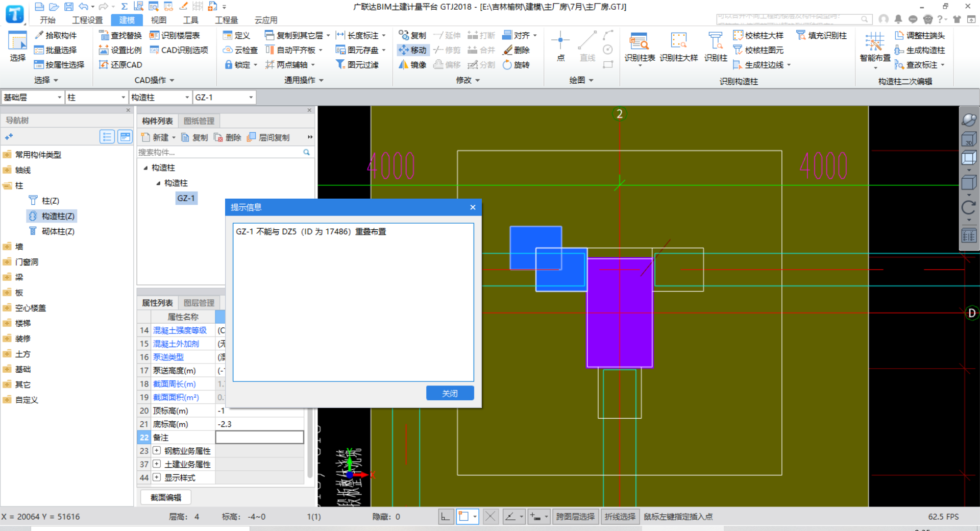Open 识别楼层表 recognize floor table
The width and height of the screenshot is (980, 531).
(175, 35)
